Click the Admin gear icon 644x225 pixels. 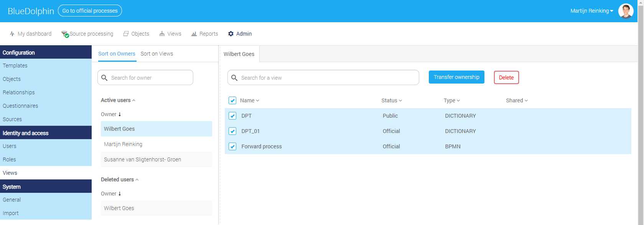[x=231, y=34]
